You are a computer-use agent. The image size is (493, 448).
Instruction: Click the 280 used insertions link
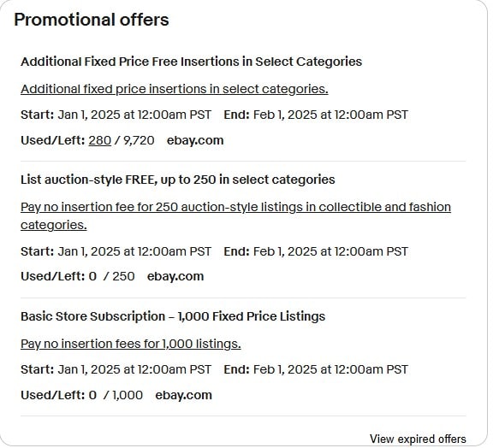100,140
